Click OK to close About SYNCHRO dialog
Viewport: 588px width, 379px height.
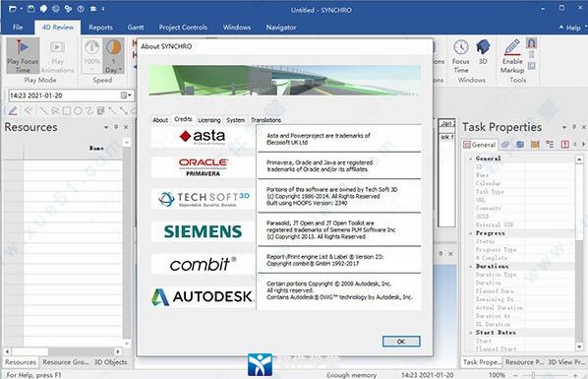click(x=401, y=341)
